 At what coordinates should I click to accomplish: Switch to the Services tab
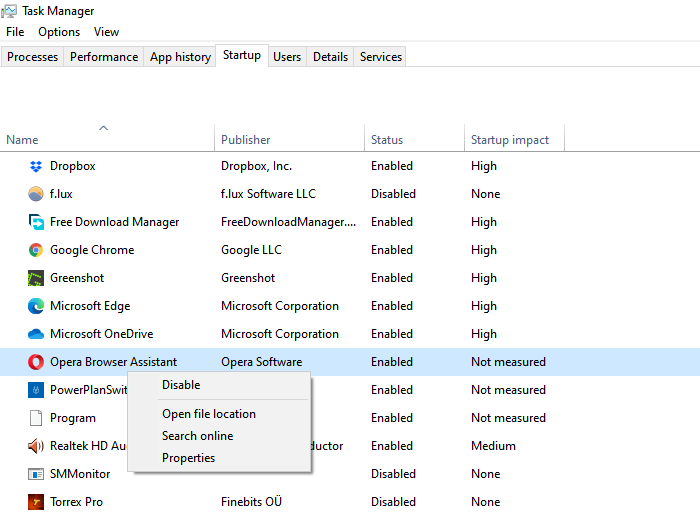click(381, 57)
